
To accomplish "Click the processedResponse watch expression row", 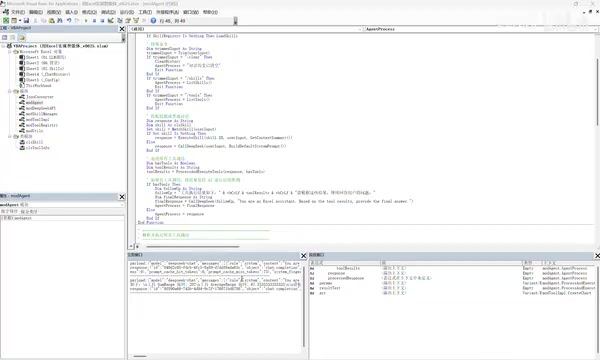I will [452, 278].
